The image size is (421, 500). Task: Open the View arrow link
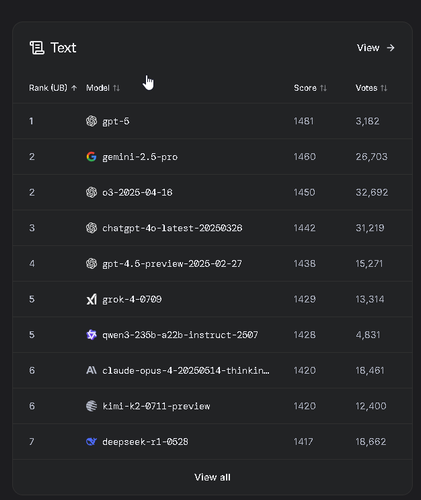point(376,48)
